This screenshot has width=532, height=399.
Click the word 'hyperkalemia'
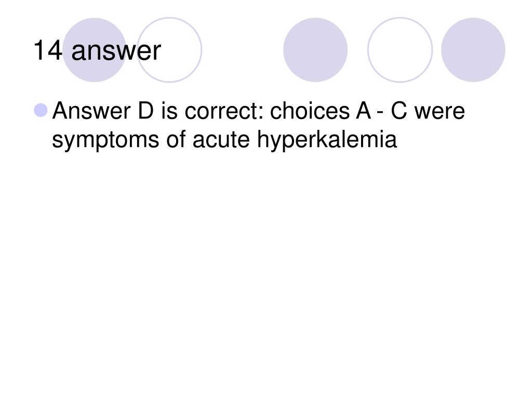[x=327, y=140]
